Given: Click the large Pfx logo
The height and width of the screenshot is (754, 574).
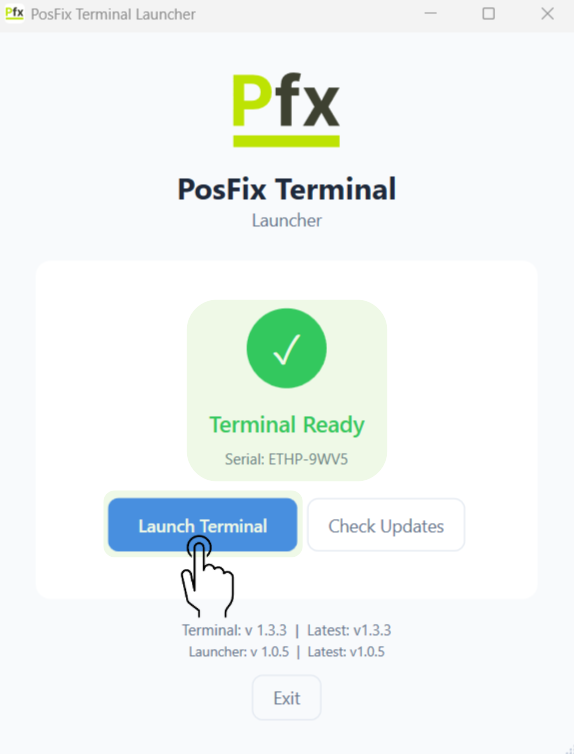Looking at the screenshot, I should (287, 110).
